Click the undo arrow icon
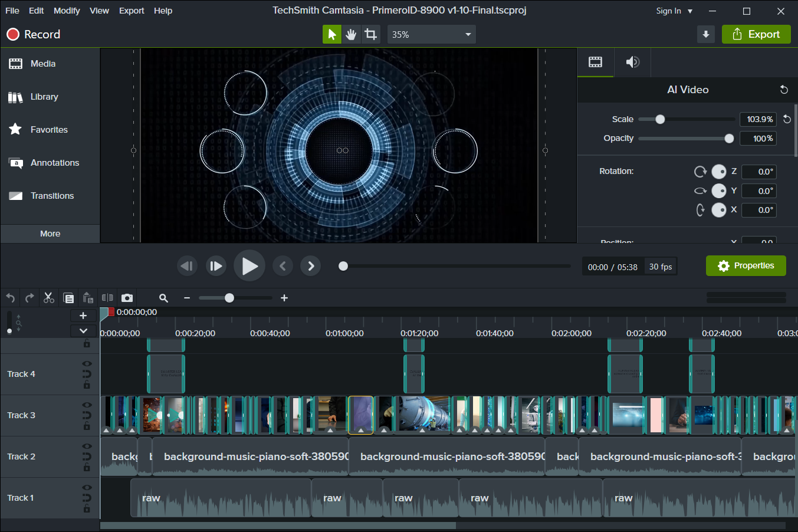The image size is (798, 532). (10, 298)
